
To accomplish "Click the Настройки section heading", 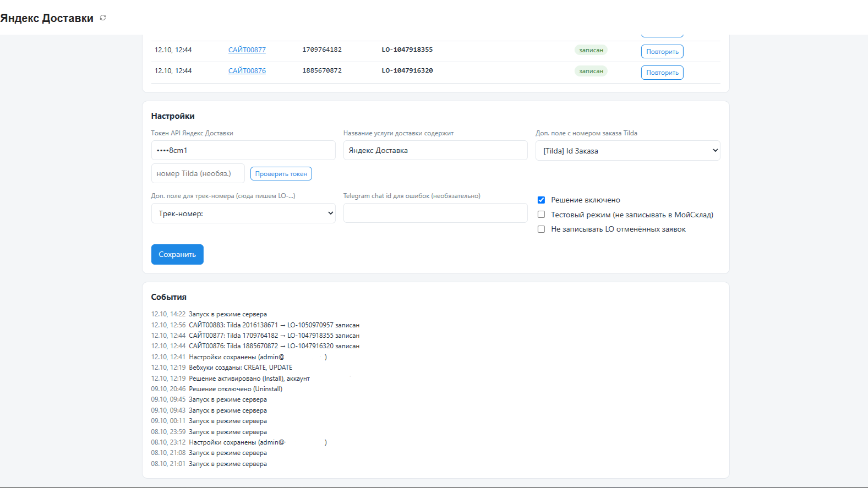I will point(173,116).
